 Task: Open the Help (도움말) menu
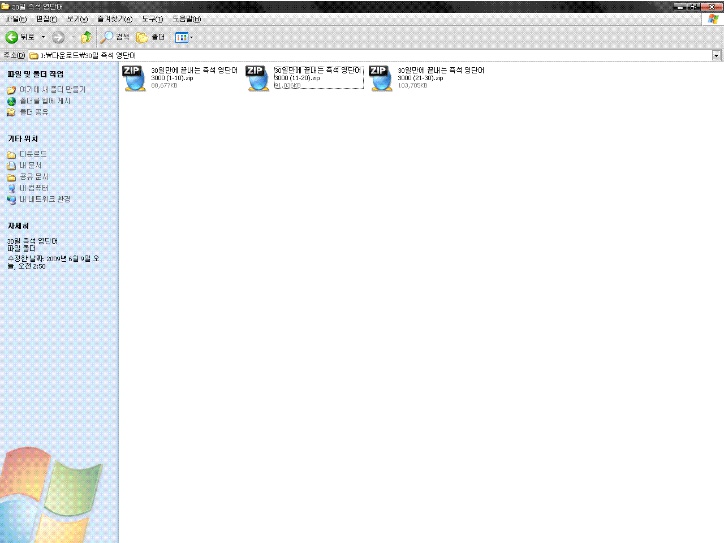coord(187,19)
